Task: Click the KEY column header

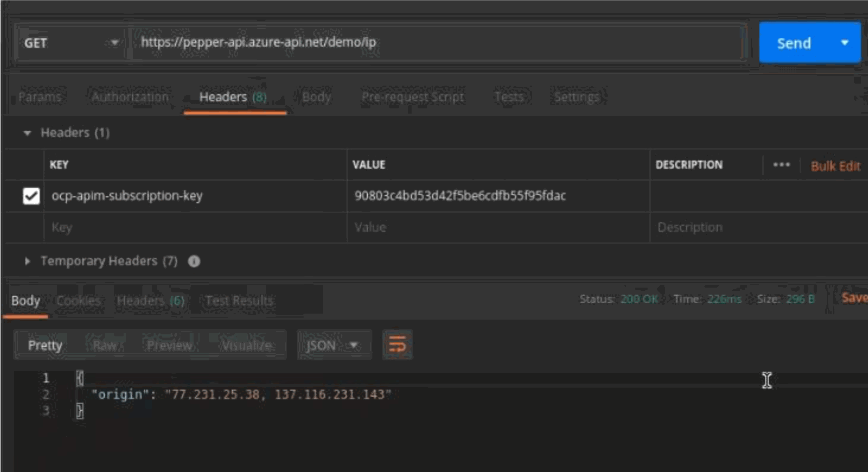Action: (59, 165)
